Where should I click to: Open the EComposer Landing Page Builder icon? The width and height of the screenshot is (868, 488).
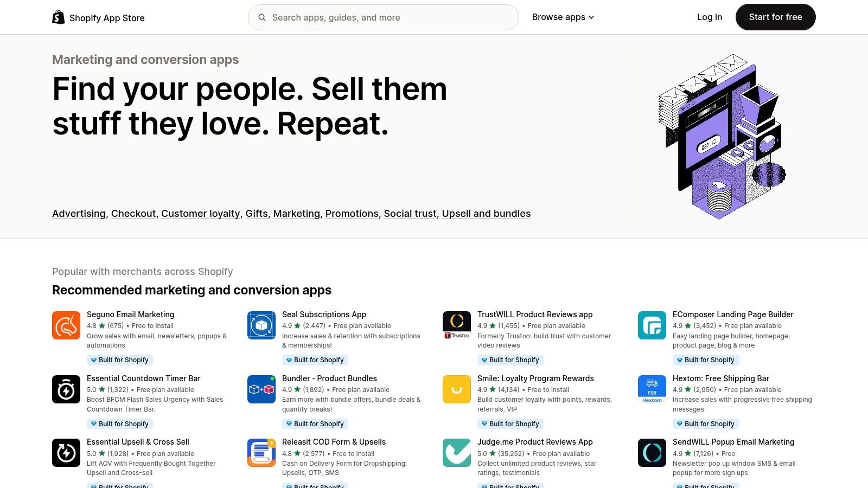652,325
